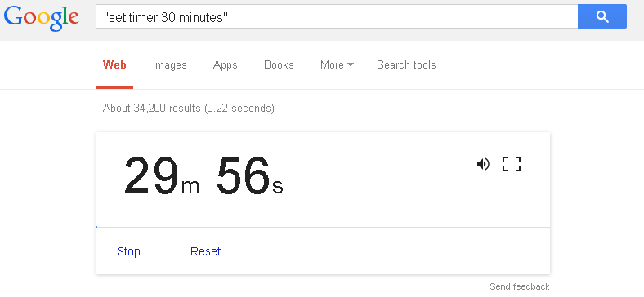Focus the search query text field
Viewport: 644px width, 297px height.
337,17
